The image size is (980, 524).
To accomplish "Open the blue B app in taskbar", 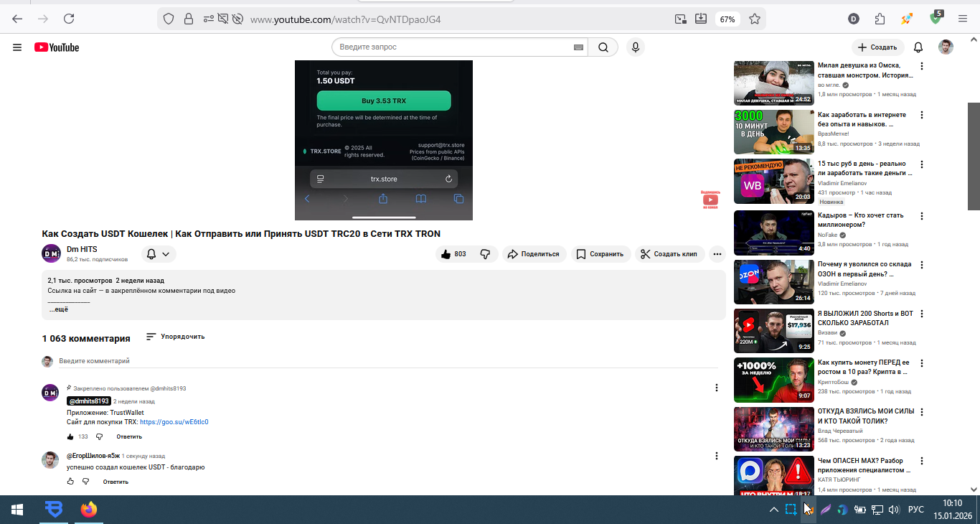I will (54, 510).
